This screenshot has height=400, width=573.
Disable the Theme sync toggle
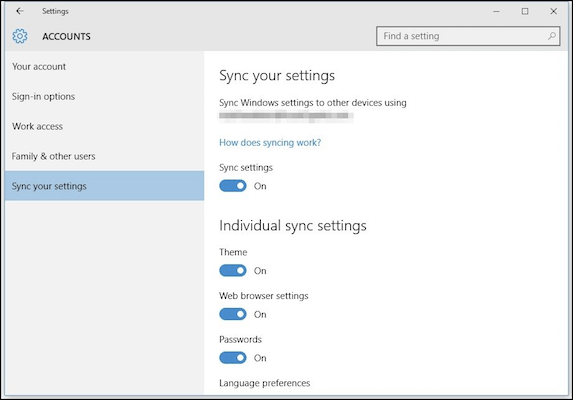point(233,271)
